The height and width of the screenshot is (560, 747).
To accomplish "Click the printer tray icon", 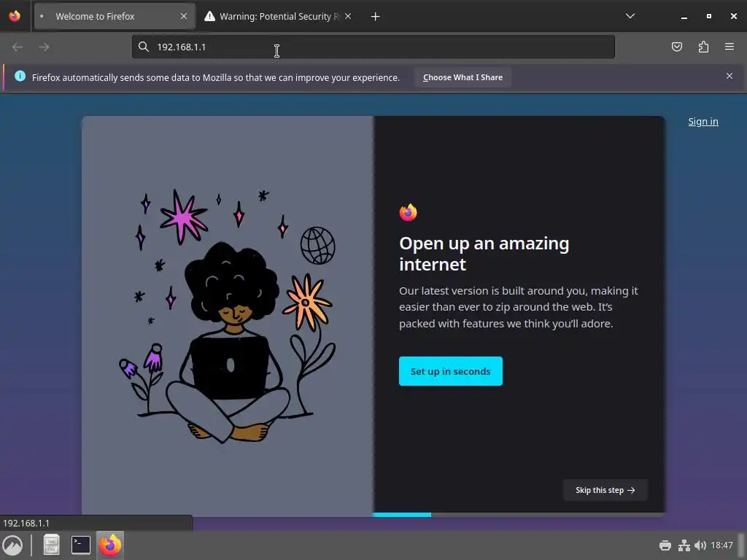I will [665, 545].
